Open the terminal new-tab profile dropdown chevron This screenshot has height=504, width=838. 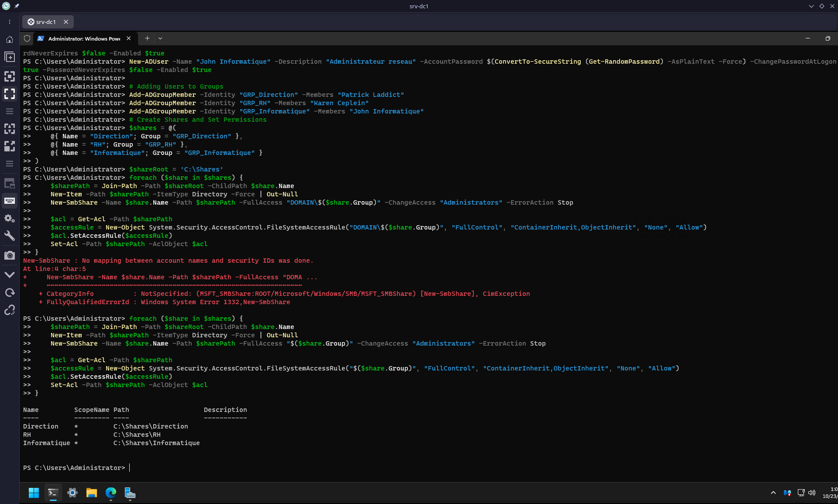click(160, 38)
